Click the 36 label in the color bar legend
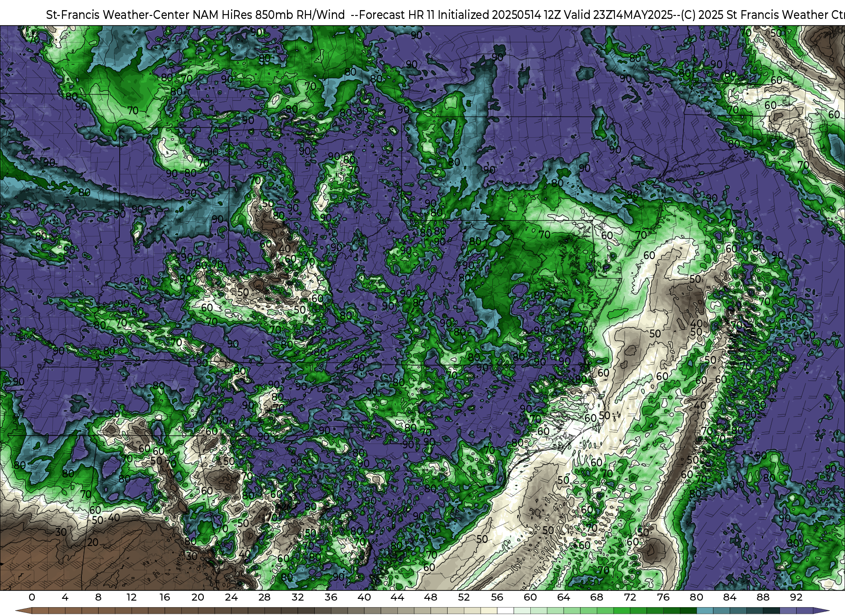 coord(331,597)
